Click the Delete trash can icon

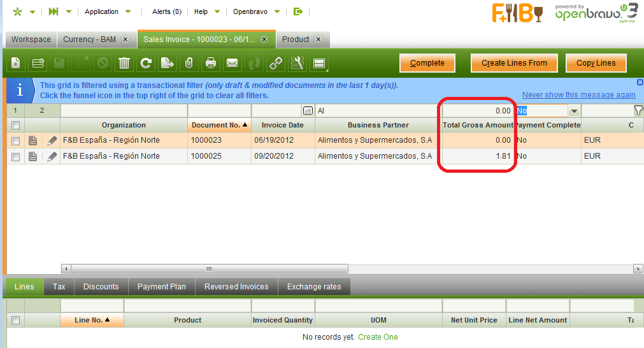tap(124, 63)
